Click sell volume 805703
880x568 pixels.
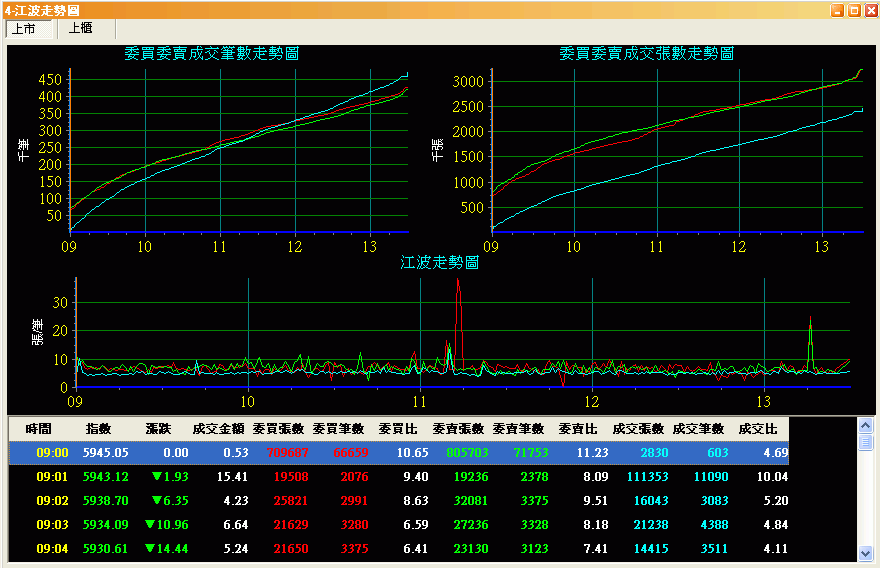(467, 452)
